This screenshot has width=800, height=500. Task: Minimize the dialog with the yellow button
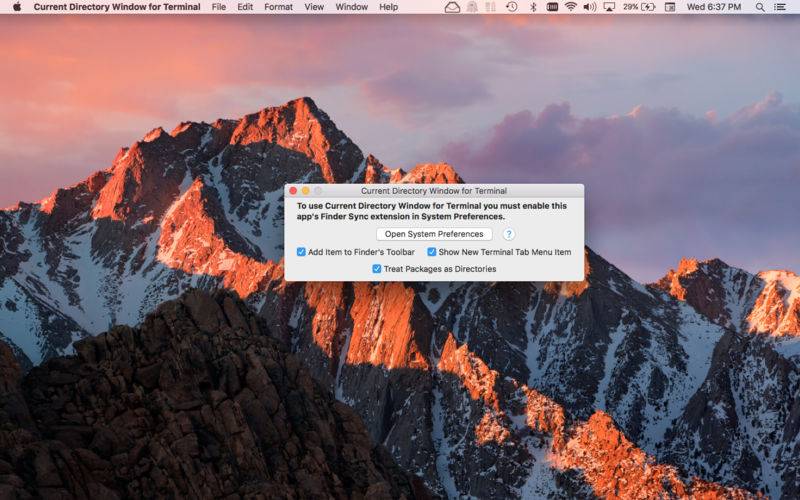306,191
